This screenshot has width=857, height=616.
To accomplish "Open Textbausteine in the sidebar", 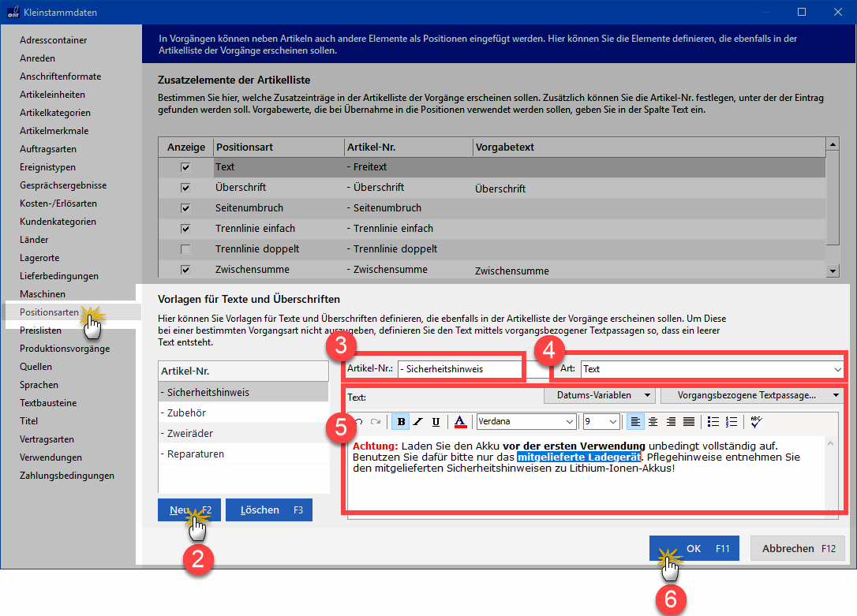I will 48,403.
